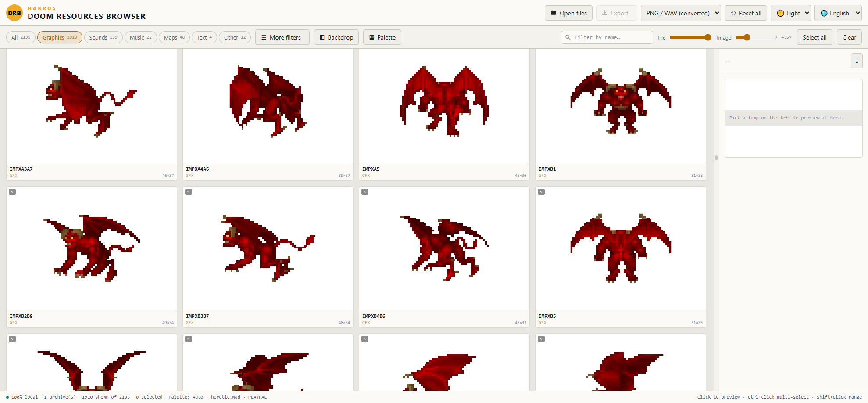Screen dimensions: 868x403
Task: Switch to the Maps category
Action: (174, 37)
